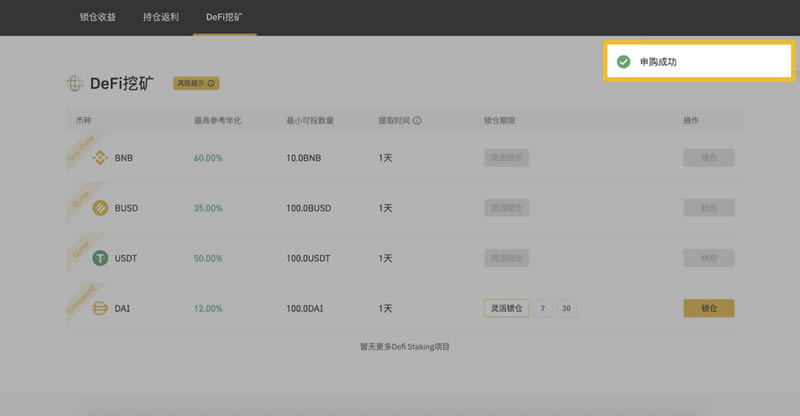
Task: Click the BNB coin icon
Action: tap(100, 158)
